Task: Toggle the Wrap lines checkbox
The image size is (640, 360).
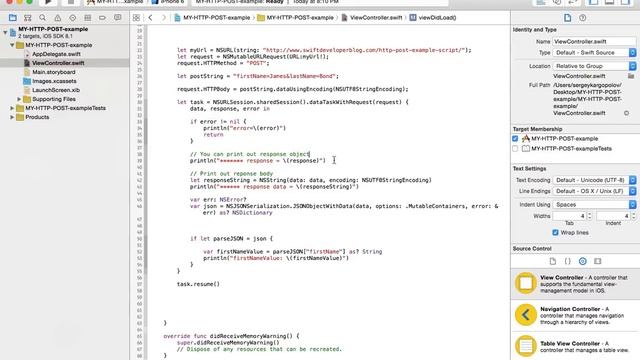Action: tap(555, 233)
